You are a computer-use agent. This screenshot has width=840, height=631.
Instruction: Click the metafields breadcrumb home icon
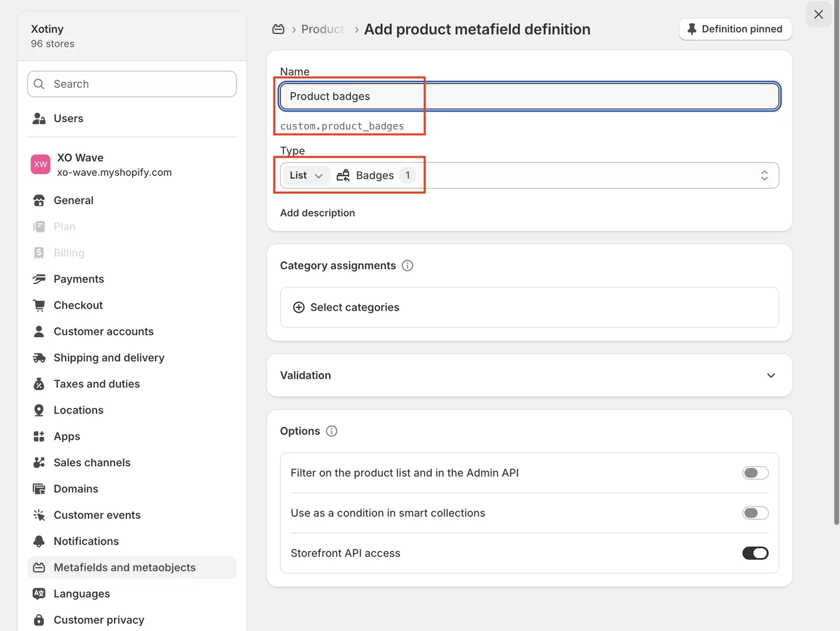[278, 29]
